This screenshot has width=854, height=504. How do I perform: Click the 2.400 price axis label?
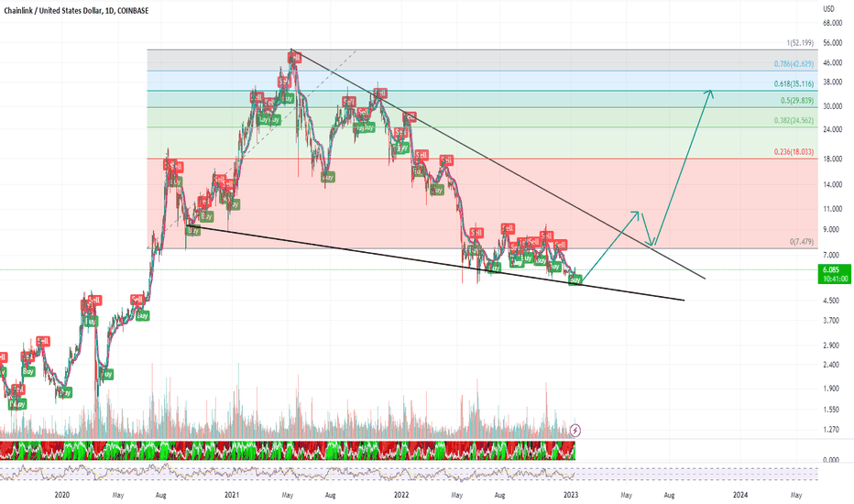tap(831, 365)
